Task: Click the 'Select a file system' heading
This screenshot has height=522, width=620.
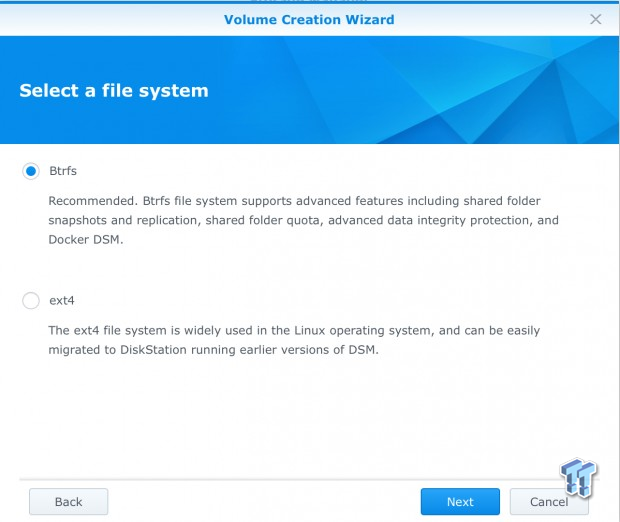Action: 114,91
